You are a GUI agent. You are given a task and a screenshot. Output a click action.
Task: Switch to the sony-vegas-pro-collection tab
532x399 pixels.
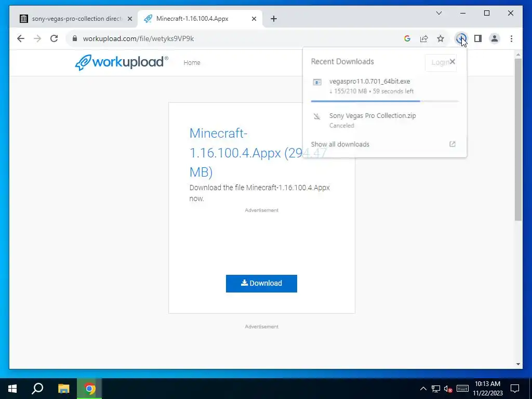coord(74,19)
